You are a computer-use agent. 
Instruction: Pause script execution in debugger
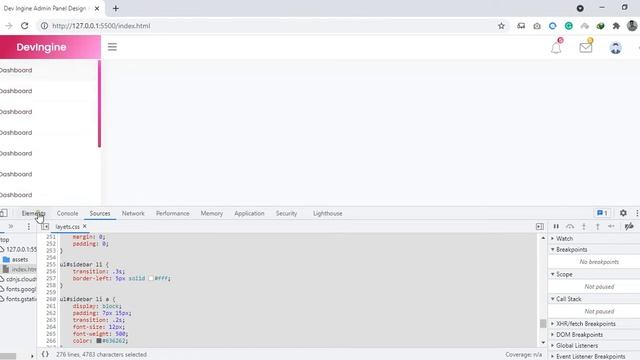click(556, 227)
